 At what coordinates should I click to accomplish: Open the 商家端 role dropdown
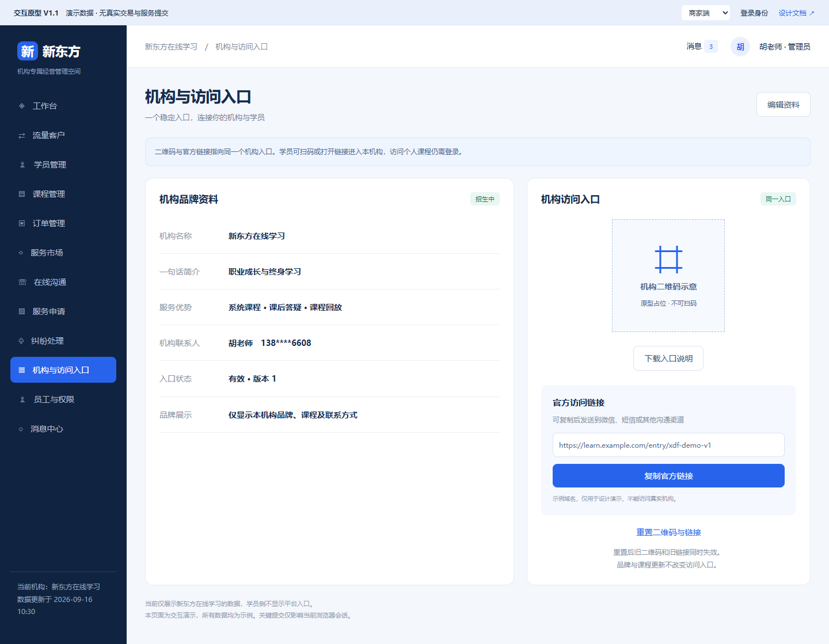706,13
